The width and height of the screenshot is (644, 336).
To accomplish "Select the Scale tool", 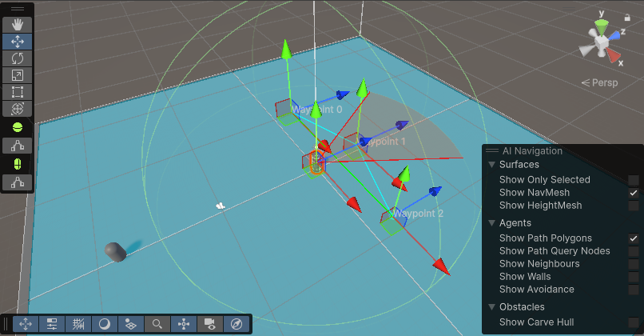I will coord(18,75).
